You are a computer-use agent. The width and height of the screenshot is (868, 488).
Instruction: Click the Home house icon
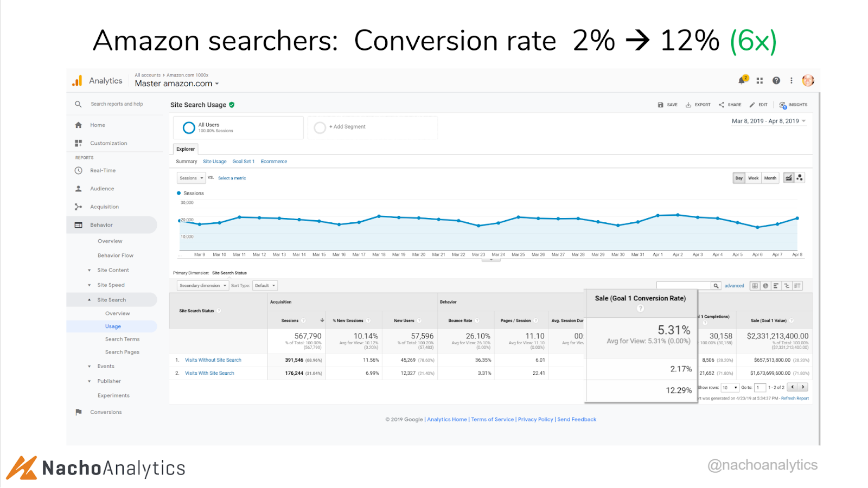(78, 125)
